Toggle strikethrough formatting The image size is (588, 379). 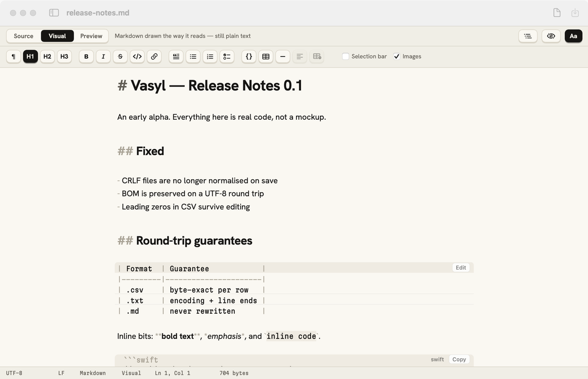pos(120,56)
